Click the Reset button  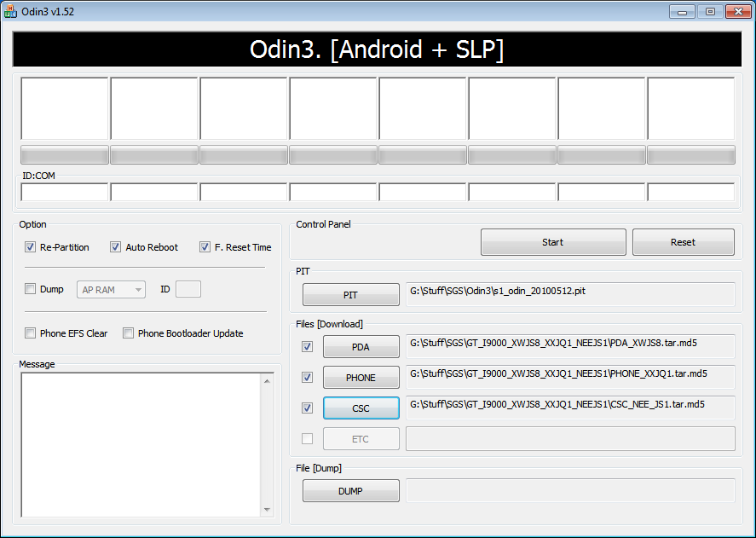(684, 242)
